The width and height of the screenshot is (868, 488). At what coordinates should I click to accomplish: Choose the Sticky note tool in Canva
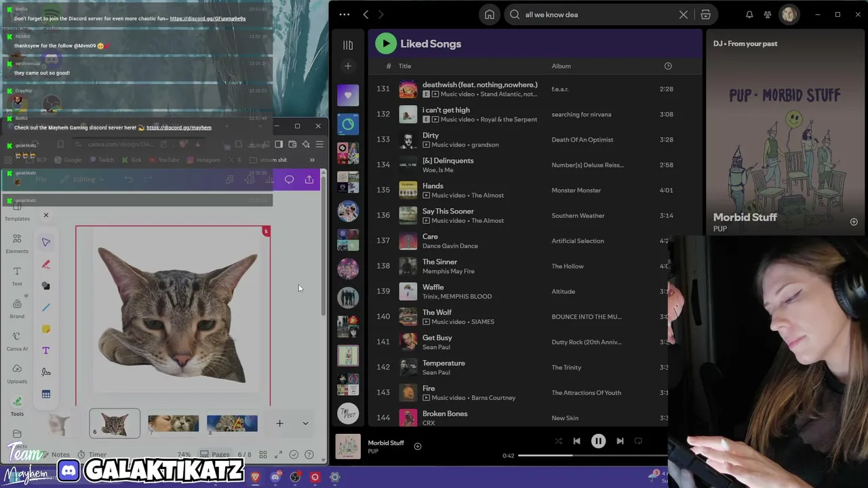click(x=46, y=329)
